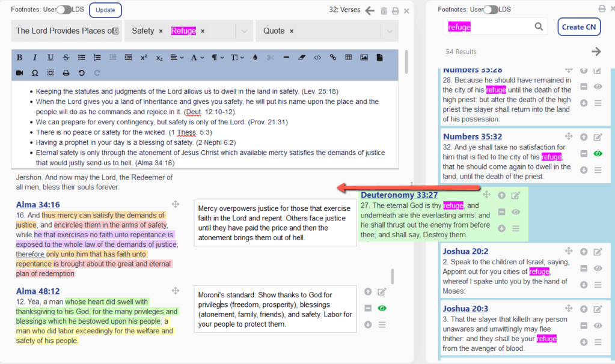Open the text alignment dropdown
This screenshot has width=615, height=364.
tap(177, 58)
